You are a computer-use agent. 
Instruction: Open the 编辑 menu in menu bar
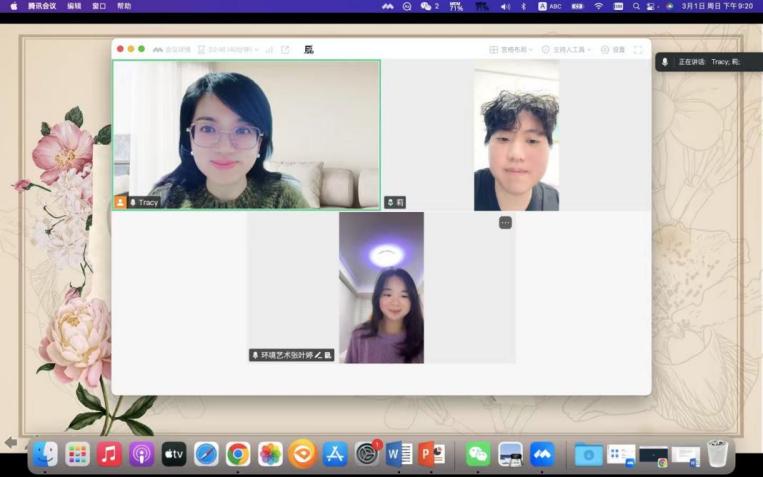[x=74, y=6]
